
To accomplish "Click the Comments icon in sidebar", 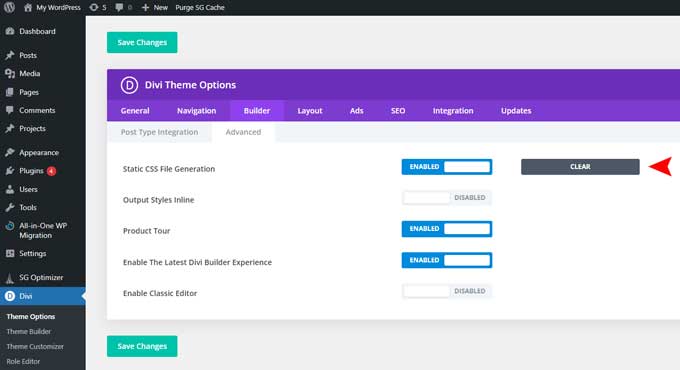I will click(x=10, y=110).
